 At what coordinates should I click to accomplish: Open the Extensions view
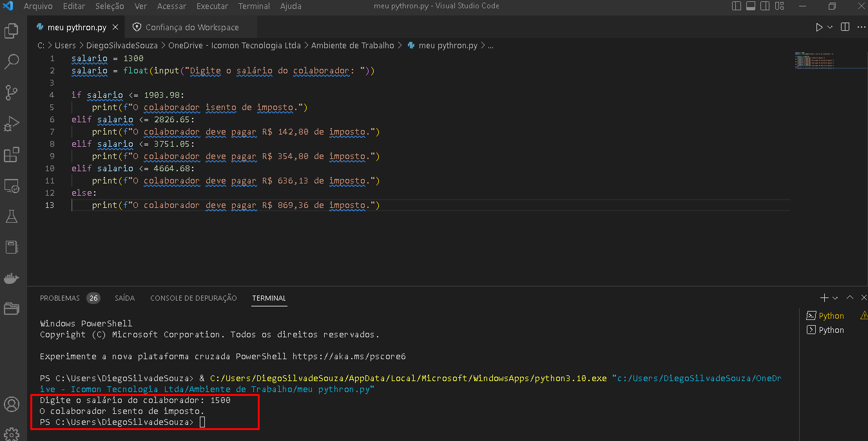click(12, 155)
